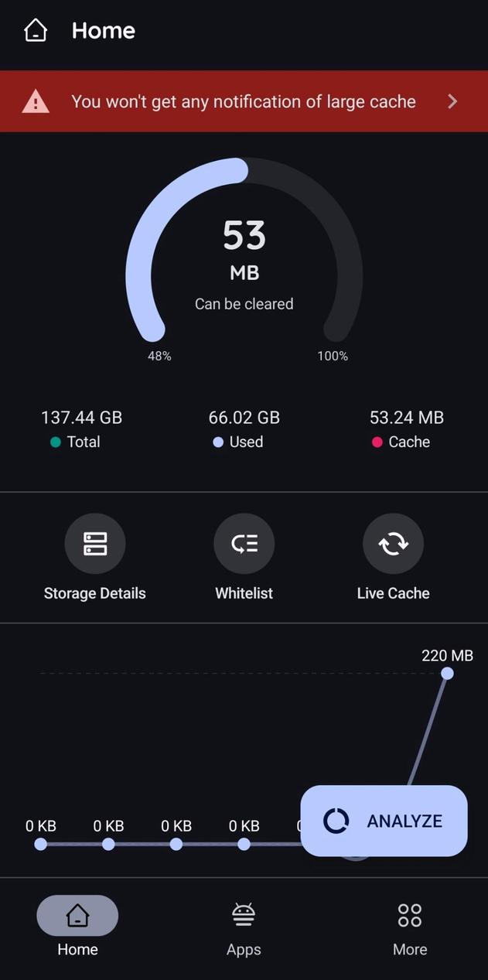
Task: Open the More menu icon
Action: [x=409, y=914]
